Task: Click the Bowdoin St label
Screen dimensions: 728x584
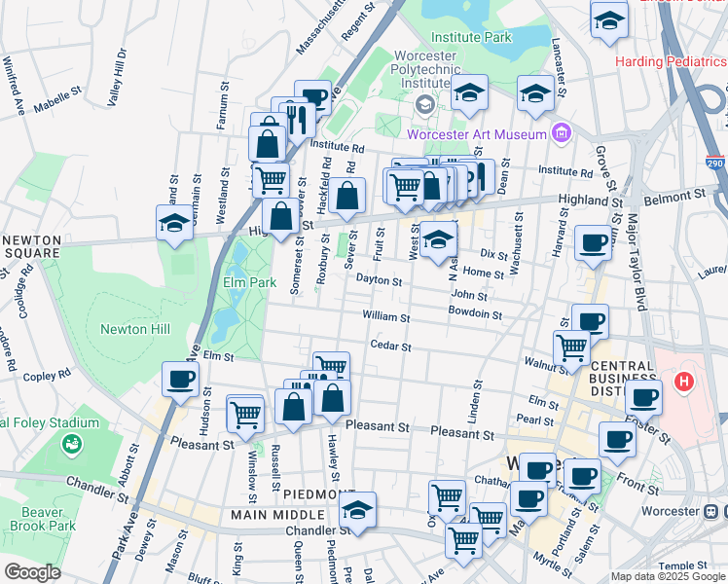Action: click(475, 312)
